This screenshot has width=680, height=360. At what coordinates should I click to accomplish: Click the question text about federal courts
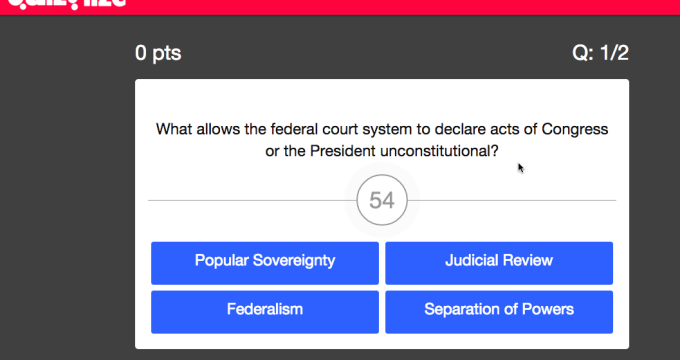(x=382, y=140)
